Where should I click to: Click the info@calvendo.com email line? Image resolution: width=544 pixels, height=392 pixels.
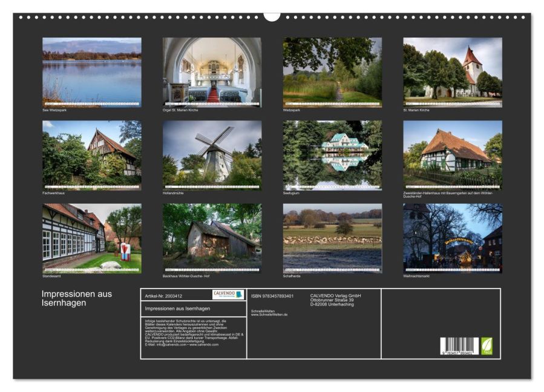[182, 344]
